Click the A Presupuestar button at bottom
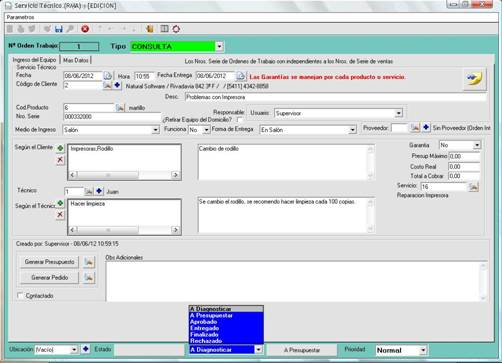 302,350
